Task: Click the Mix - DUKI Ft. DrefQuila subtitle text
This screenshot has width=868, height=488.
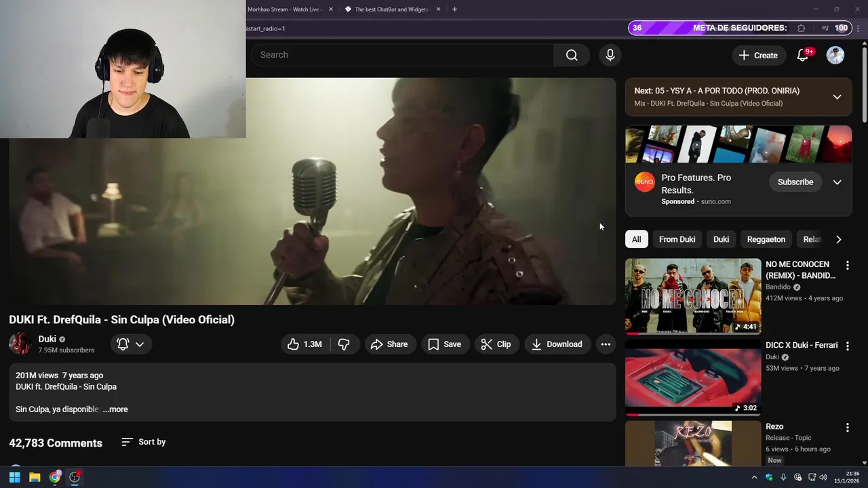Action: coord(708,104)
